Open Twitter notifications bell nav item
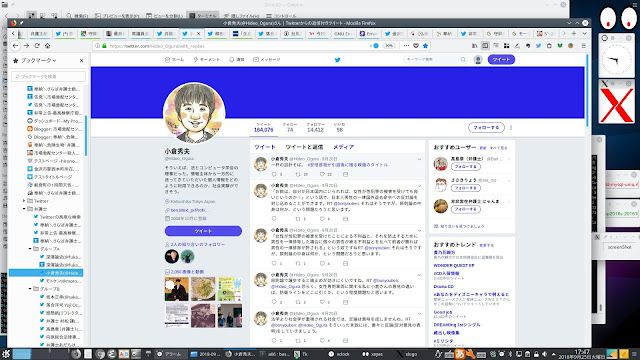 click(x=237, y=60)
